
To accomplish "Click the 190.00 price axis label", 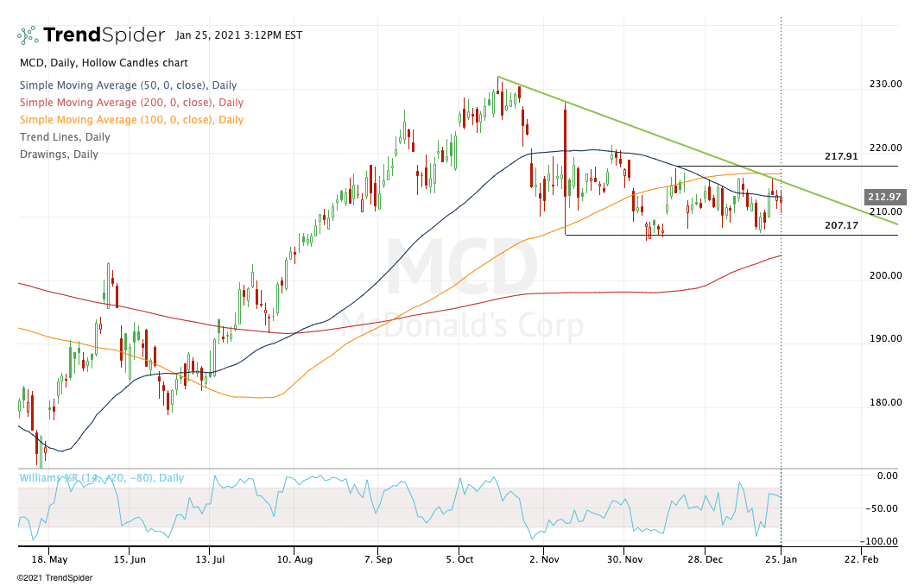I will click(886, 338).
